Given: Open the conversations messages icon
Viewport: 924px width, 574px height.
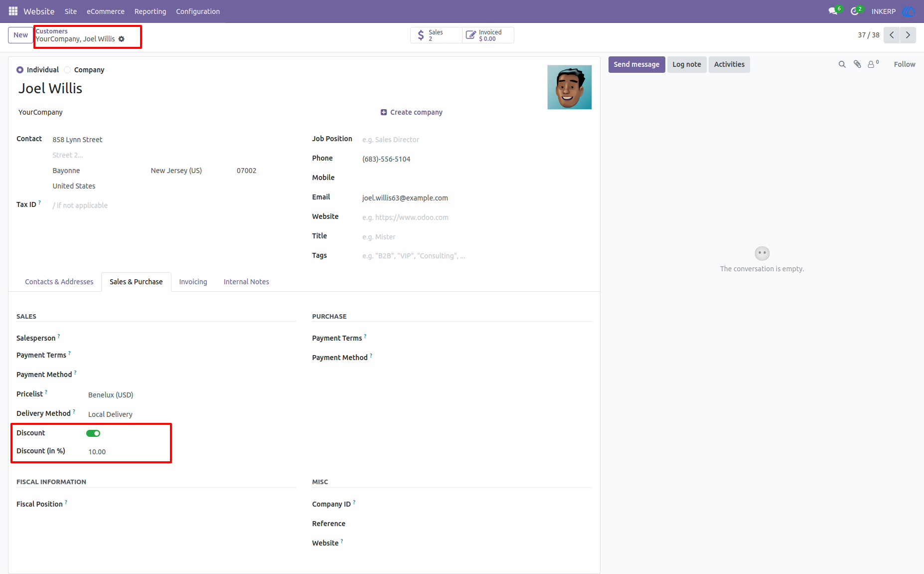Looking at the screenshot, I should point(833,11).
